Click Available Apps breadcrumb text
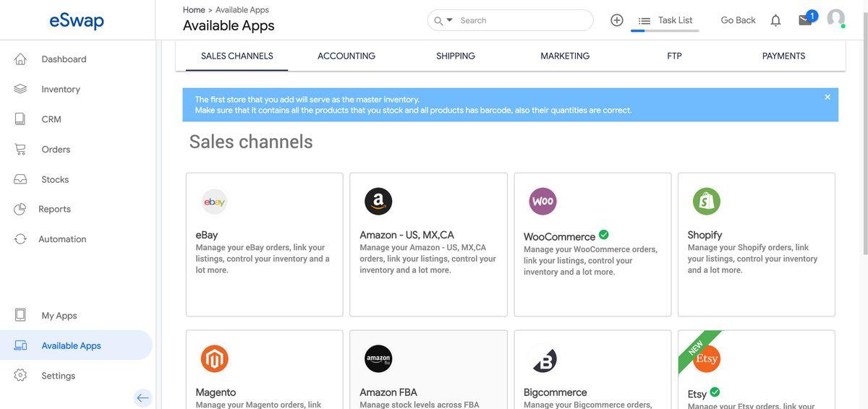This screenshot has width=868, height=409. pyautogui.click(x=242, y=10)
